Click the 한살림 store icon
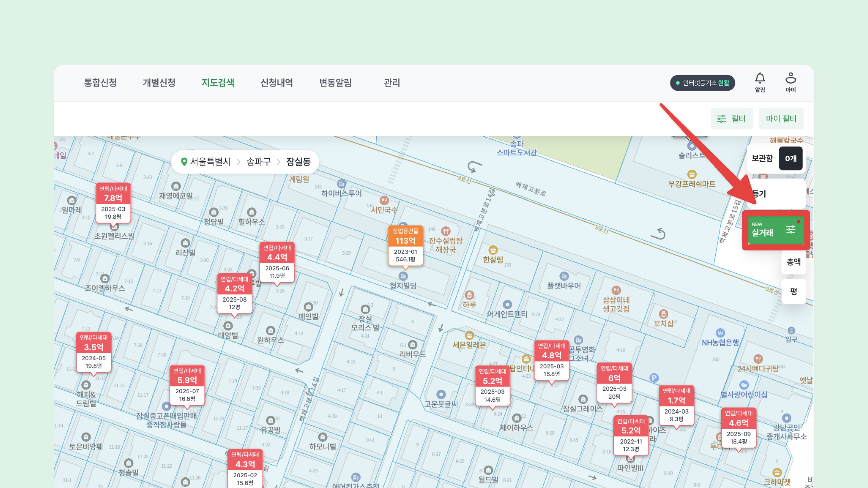 493,250
